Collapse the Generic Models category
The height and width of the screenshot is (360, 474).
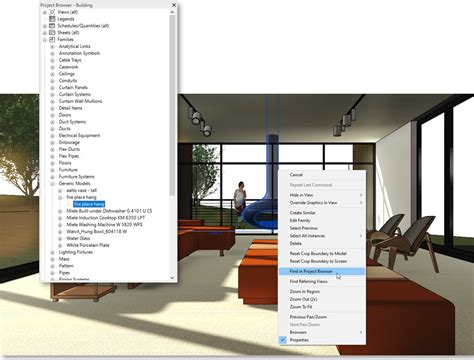click(52, 184)
